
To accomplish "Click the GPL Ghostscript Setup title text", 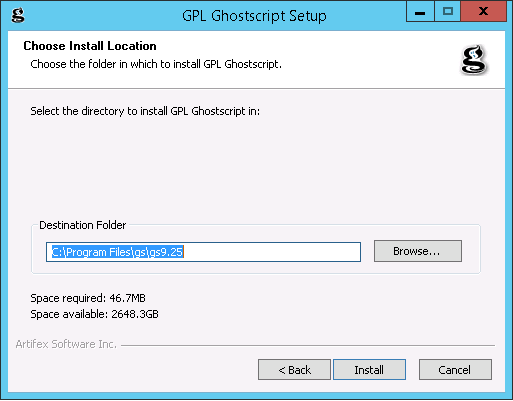I will (x=254, y=16).
